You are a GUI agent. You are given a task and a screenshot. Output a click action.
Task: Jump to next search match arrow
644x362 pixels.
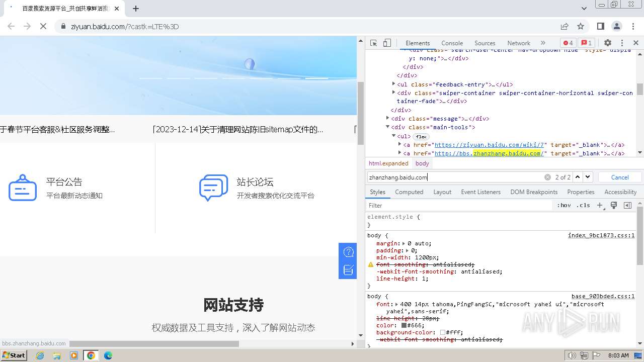click(588, 177)
